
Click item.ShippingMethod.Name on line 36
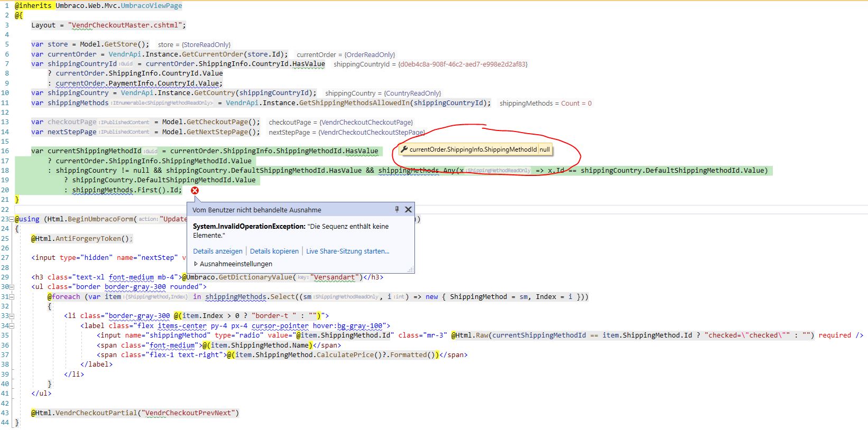260,345
